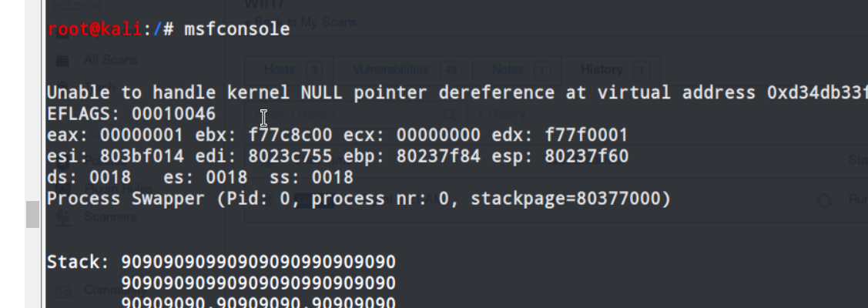Click the Communities icon in sidebar
Screen dimensions: 868x308
[63, 291]
